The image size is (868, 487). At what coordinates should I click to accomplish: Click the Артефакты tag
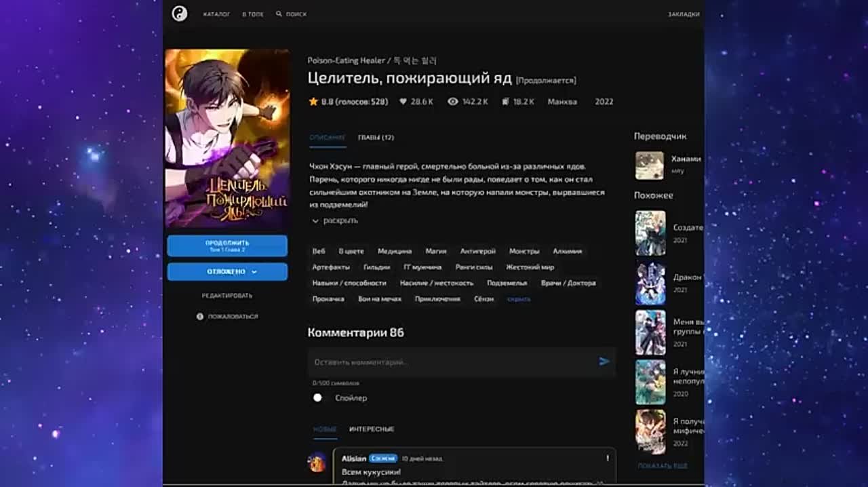(331, 267)
